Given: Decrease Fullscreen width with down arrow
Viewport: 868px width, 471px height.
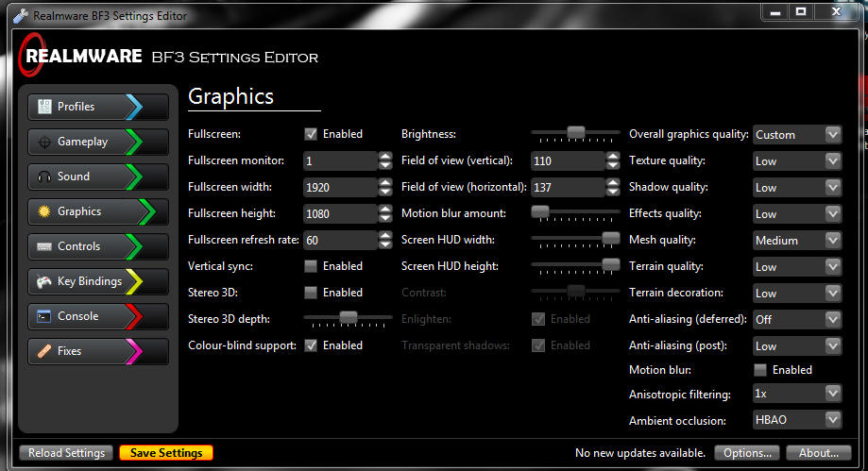Looking at the screenshot, I should 385,192.
